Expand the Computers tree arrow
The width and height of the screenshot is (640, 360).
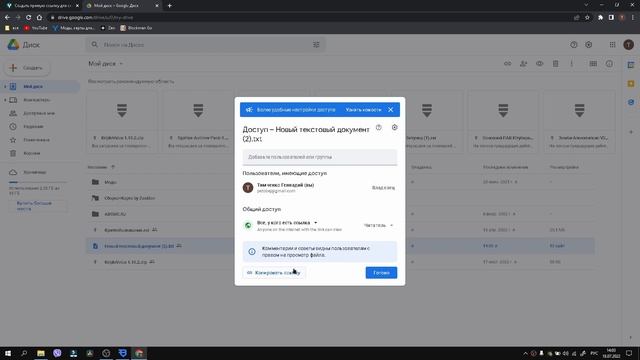(5, 100)
